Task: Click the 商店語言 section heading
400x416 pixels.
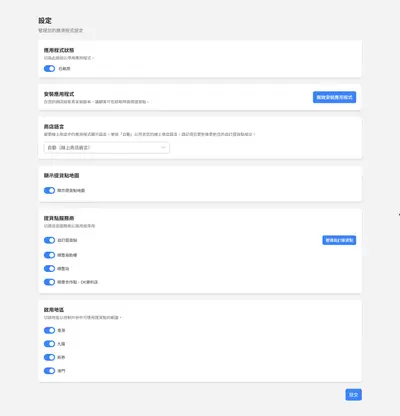Action: pyautogui.click(x=54, y=127)
